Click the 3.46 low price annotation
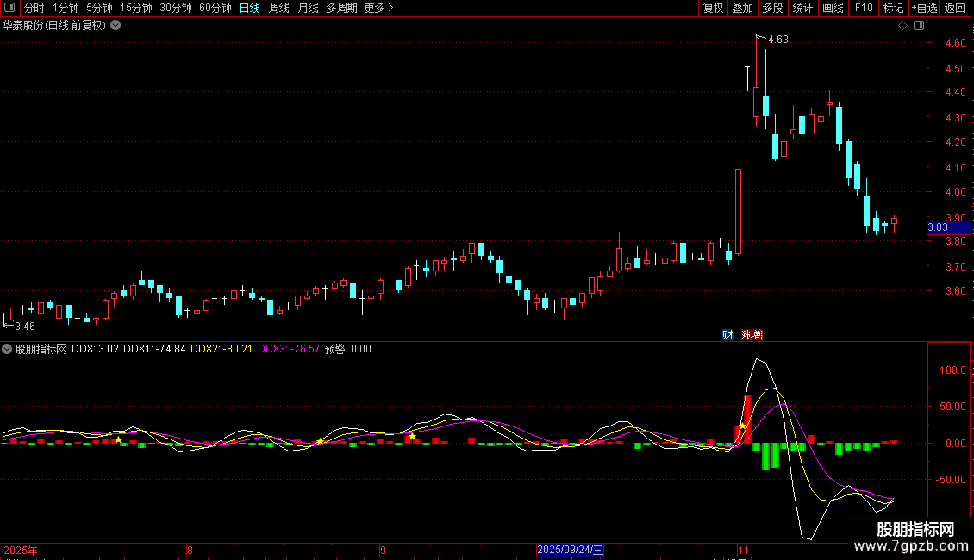The image size is (974, 560). [x=25, y=326]
